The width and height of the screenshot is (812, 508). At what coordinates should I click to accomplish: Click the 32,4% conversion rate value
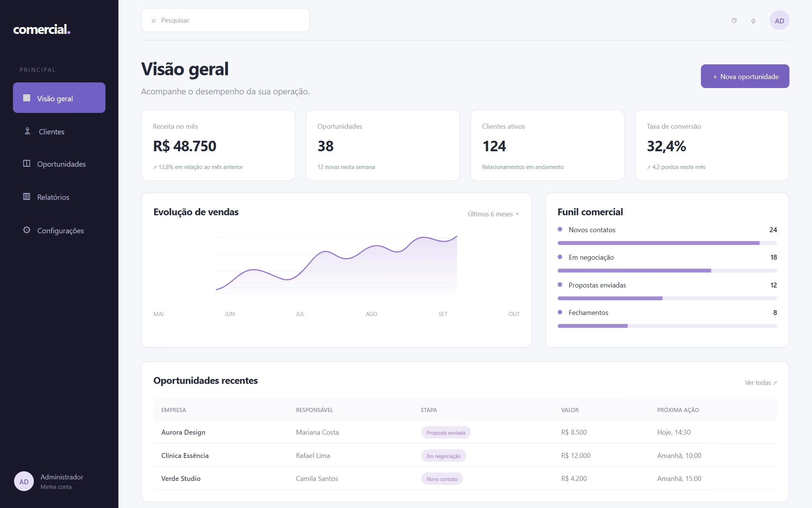point(666,146)
